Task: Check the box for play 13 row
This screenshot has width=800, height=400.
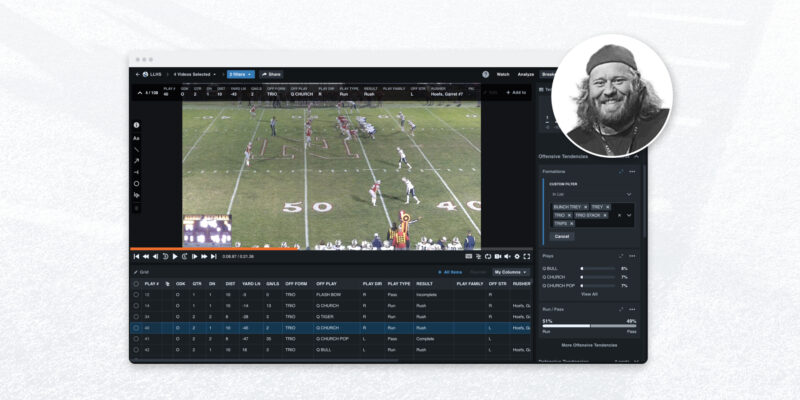Action: [x=136, y=295]
